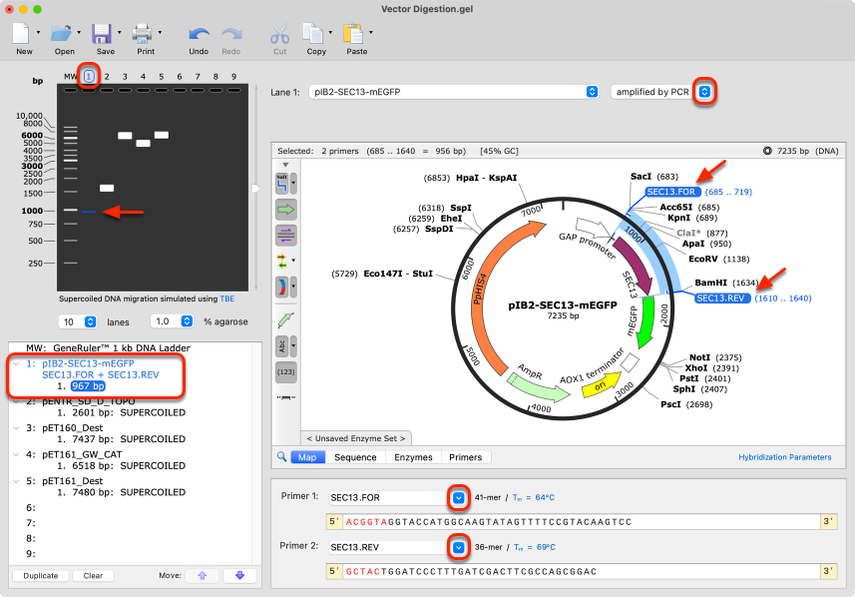Click the Open folder icon
The image size is (855, 597).
tap(61, 34)
